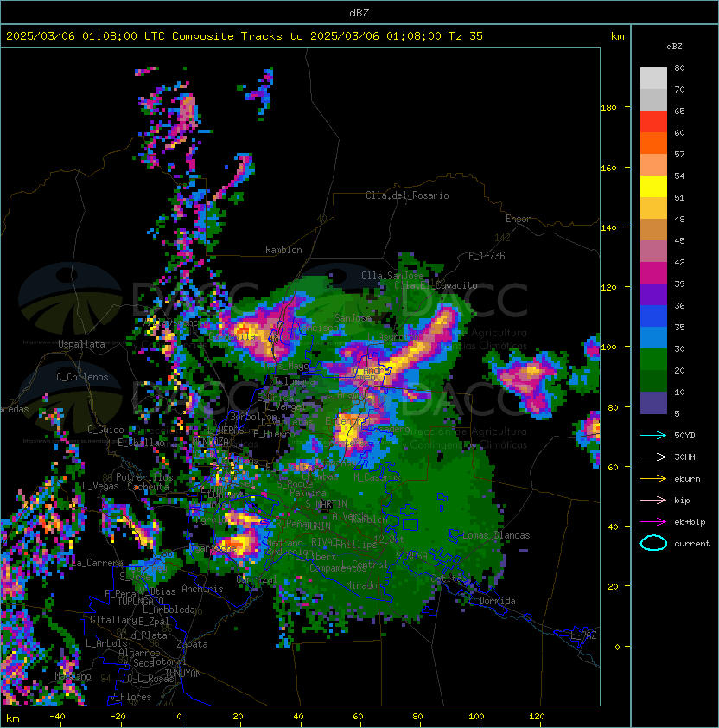Select the magenta 42 dBZ swatch
The image size is (719, 728).
pyautogui.click(x=653, y=272)
